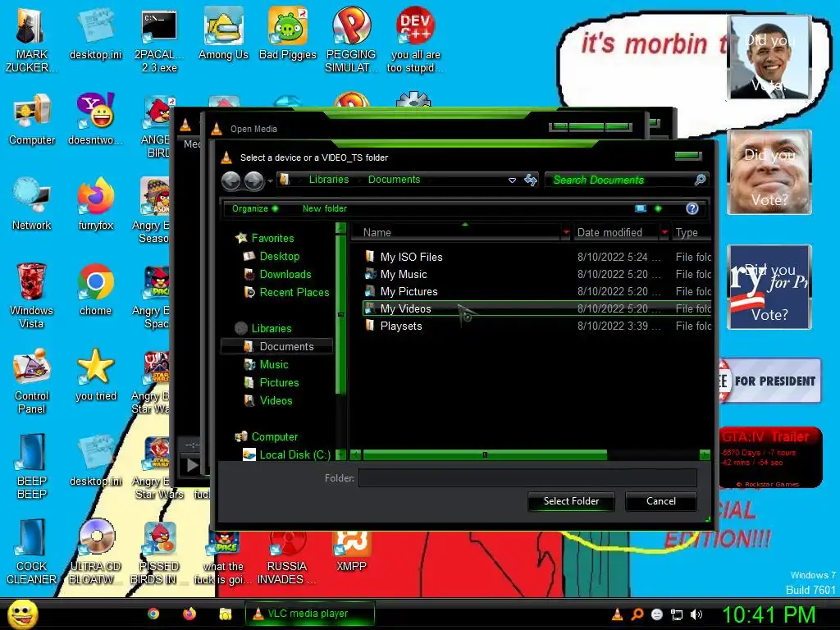Click the VLC media player taskbar button
This screenshot has width=840, height=630.
(309, 614)
